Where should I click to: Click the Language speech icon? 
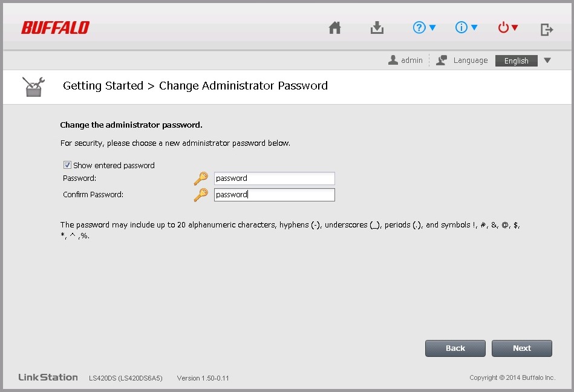click(x=442, y=60)
